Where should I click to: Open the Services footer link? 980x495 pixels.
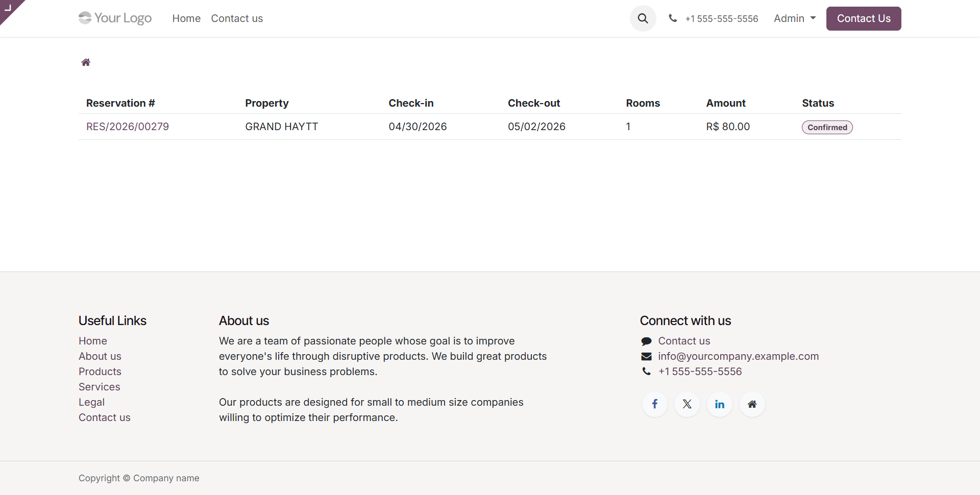pyautogui.click(x=100, y=387)
